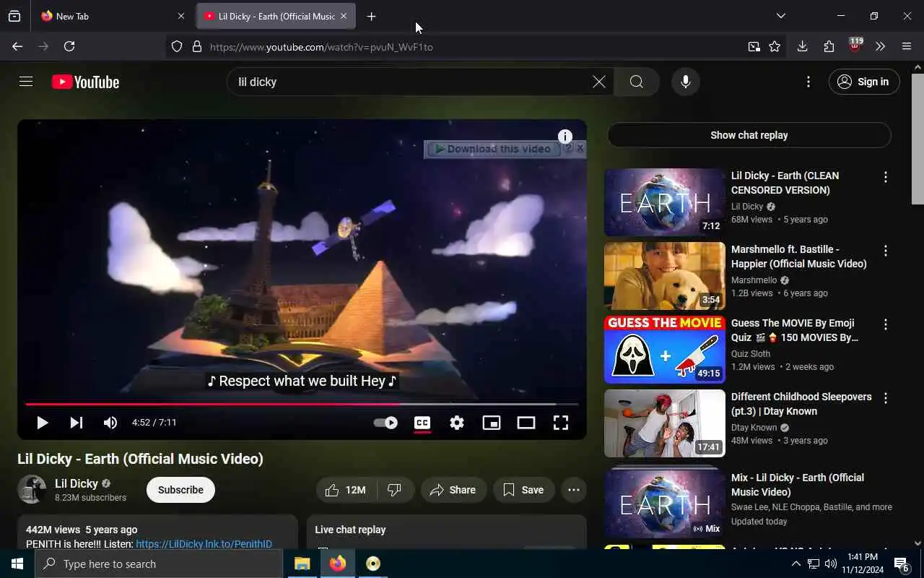This screenshot has width=924, height=578.
Task: Open the video info card icon
Action: (565, 137)
